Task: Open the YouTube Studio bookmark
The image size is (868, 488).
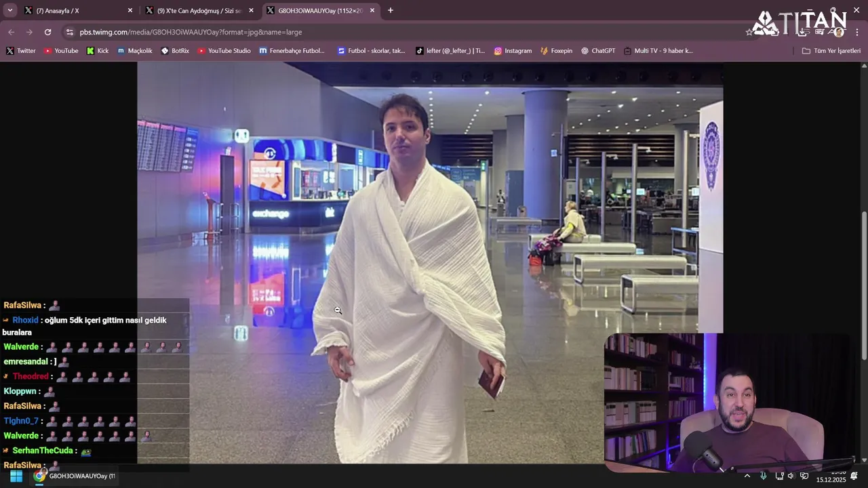Action: coord(224,51)
